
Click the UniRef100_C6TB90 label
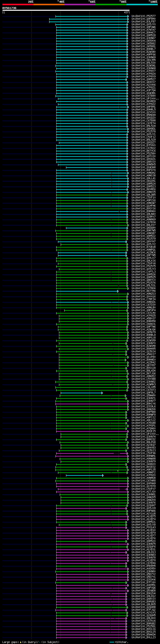143,96
